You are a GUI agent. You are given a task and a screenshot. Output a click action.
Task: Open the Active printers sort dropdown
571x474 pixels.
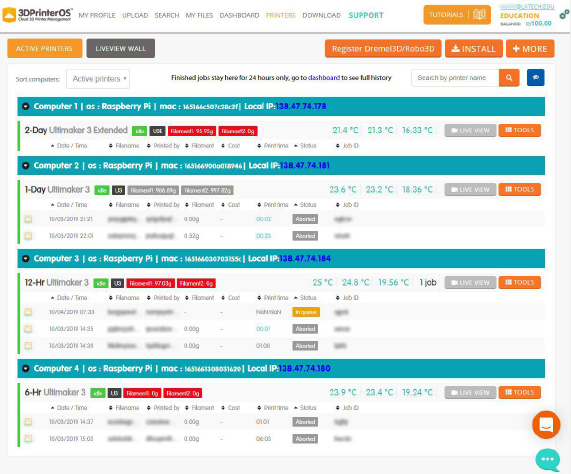click(x=98, y=79)
